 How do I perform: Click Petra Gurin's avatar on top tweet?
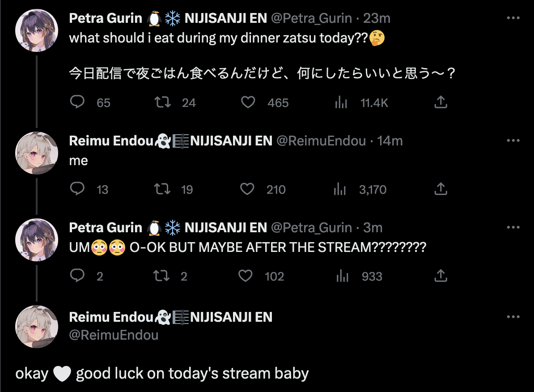point(37,30)
